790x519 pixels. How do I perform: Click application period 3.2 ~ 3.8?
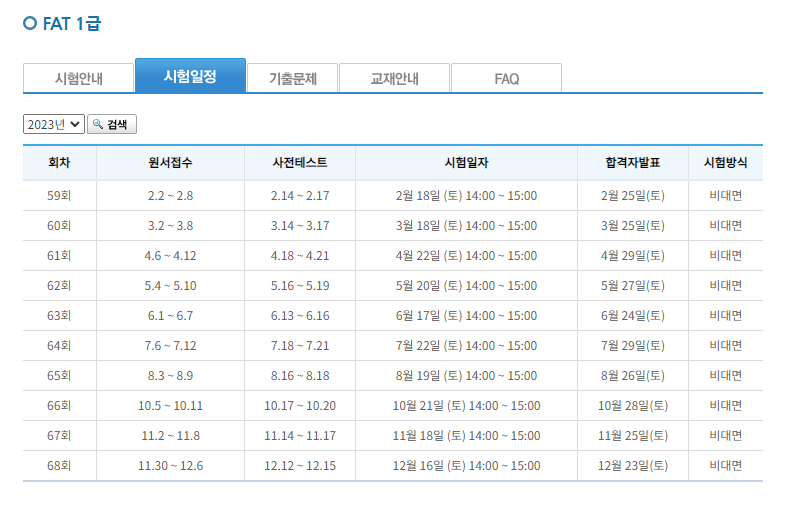170,225
